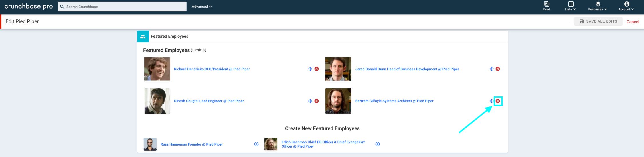
Task: Click Bertram Gilfoyle's profile photo
Action: (x=338, y=101)
